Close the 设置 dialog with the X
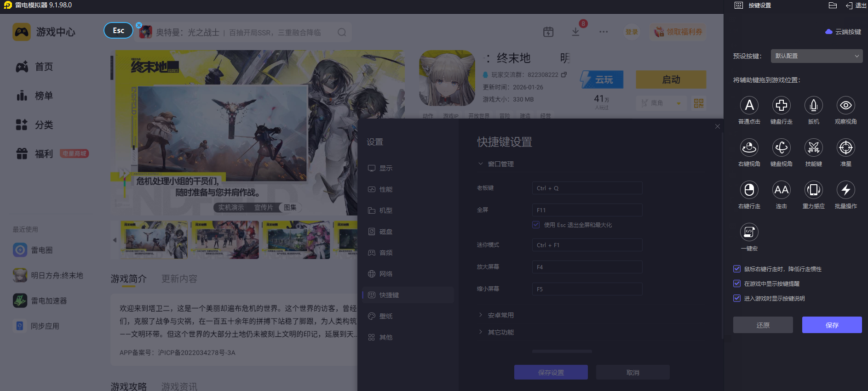 [x=718, y=126]
